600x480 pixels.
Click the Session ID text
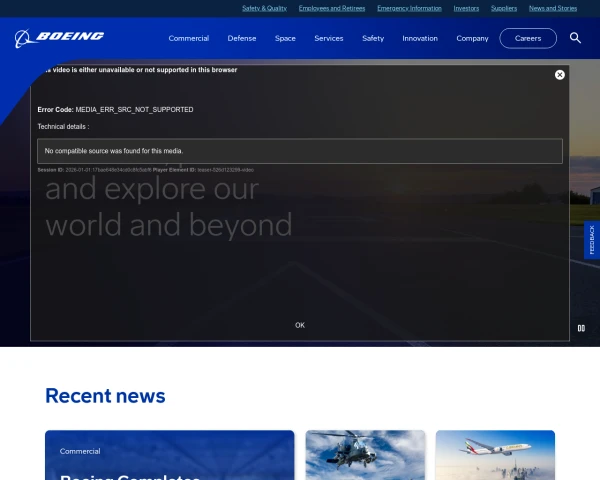point(95,170)
